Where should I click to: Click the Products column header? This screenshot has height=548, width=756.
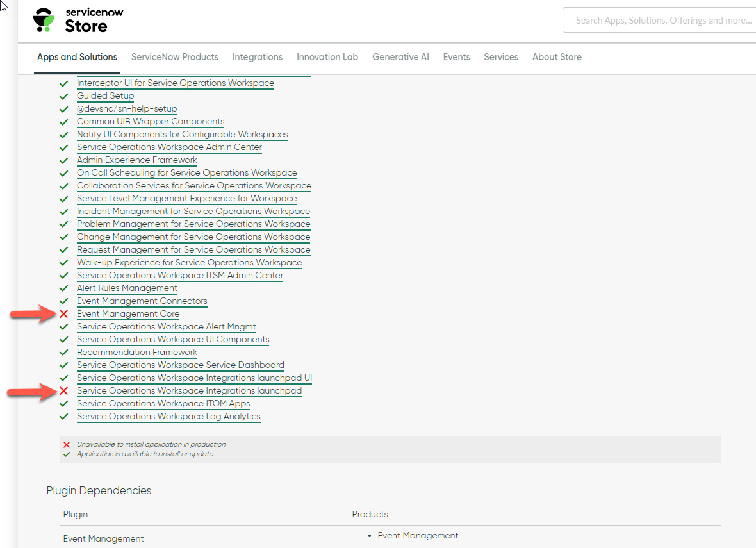coord(370,514)
